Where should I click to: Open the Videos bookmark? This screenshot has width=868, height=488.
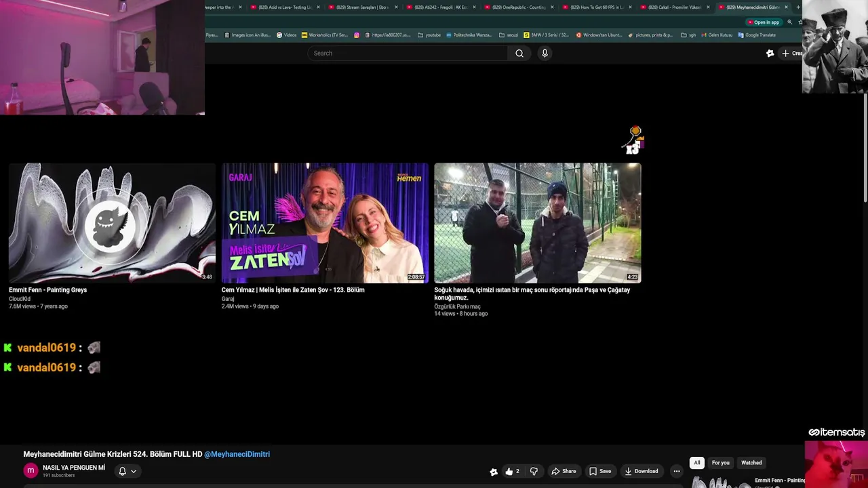point(287,35)
